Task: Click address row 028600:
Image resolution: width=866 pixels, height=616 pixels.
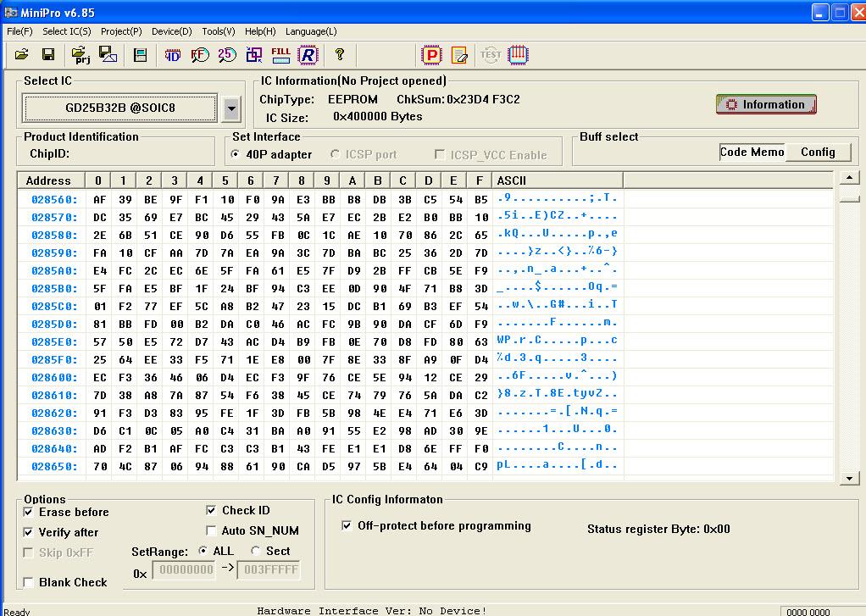Action: 55,378
